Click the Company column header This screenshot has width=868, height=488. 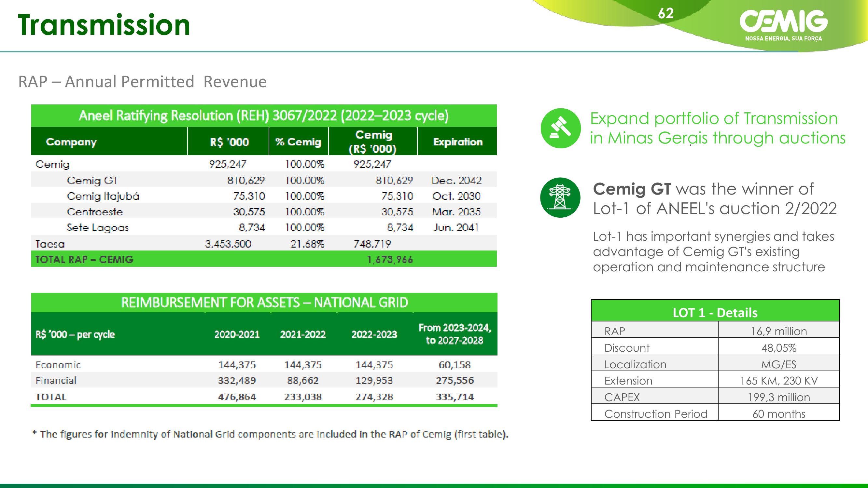71,142
